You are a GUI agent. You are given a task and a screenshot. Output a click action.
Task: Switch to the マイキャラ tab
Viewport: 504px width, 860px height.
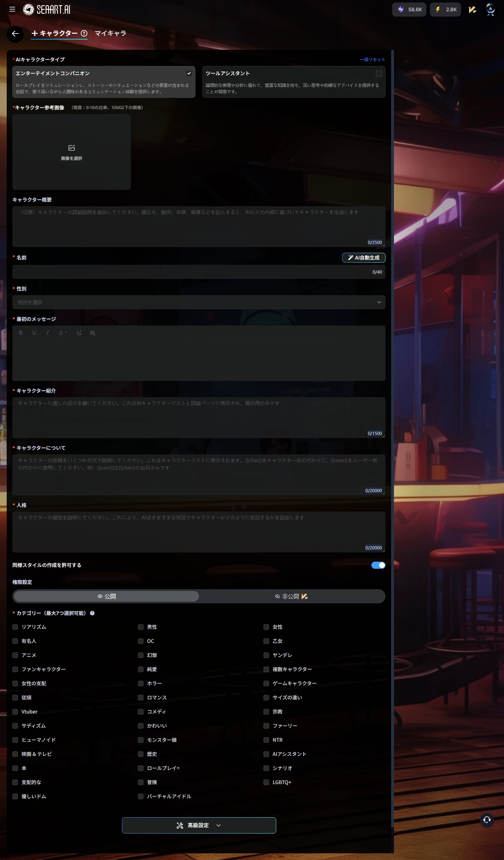tap(110, 34)
